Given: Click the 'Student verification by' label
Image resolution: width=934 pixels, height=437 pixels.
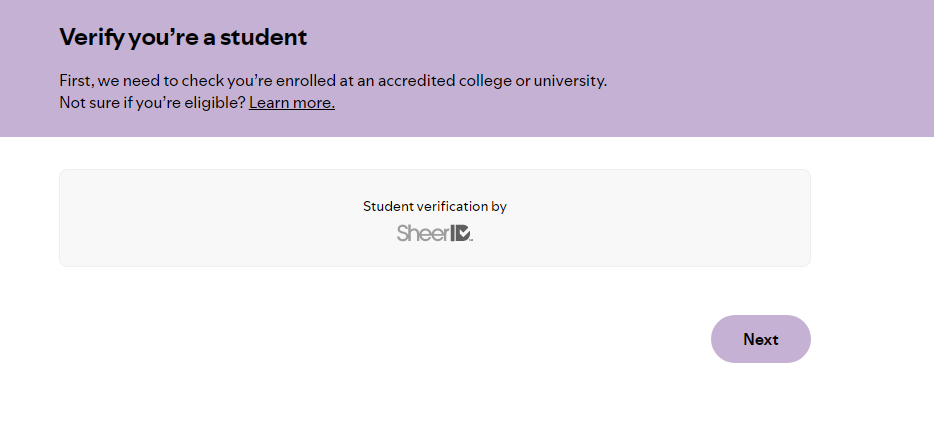Looking at the screenshot, I should pyautogui.click(x=435, y=206).
